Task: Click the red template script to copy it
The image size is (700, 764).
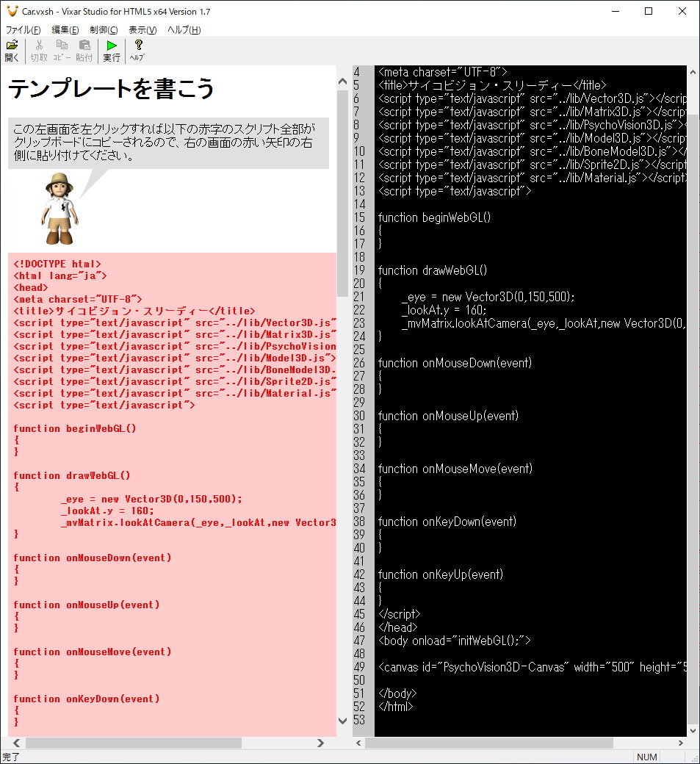Action: click(172, 494)
